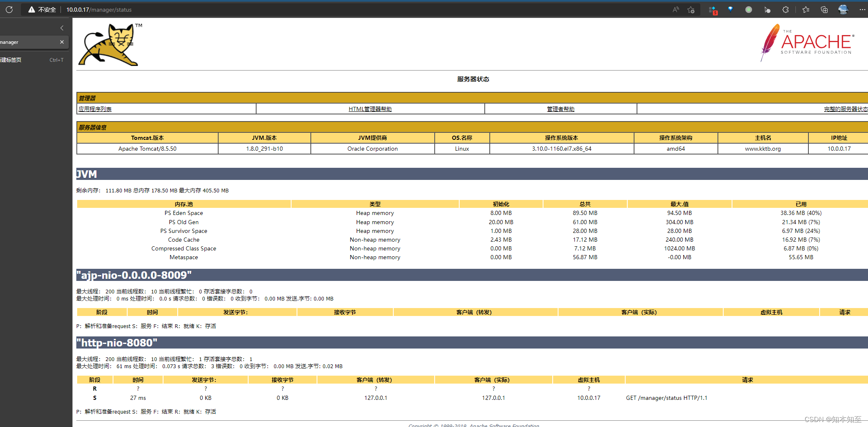Open the 完整的服务器状态 link
This screenshot has width=868, height=427.
pyautogui.click(x=845, y=109)
